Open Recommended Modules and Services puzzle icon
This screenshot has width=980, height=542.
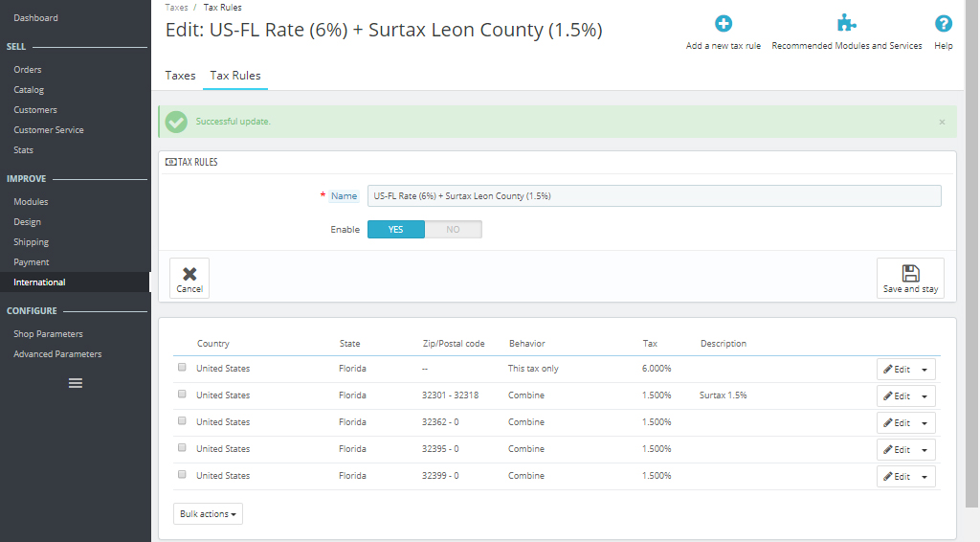(846, 24)
